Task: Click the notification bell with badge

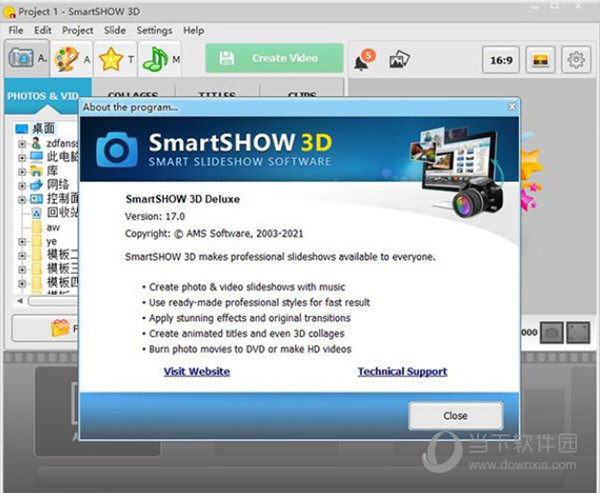Action: 364,59
